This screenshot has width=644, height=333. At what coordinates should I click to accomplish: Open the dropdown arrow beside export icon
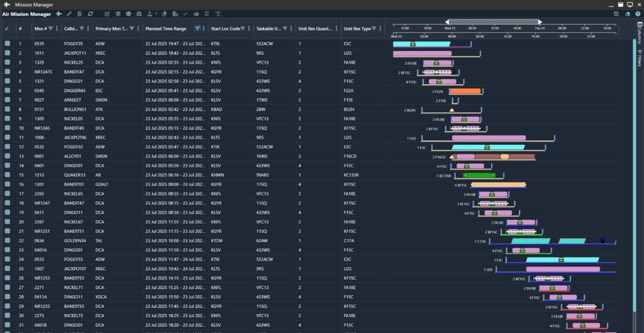(156, 14)
